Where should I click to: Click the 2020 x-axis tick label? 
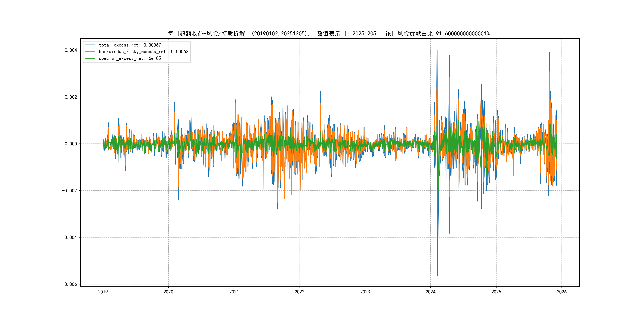tap(168, 292)
